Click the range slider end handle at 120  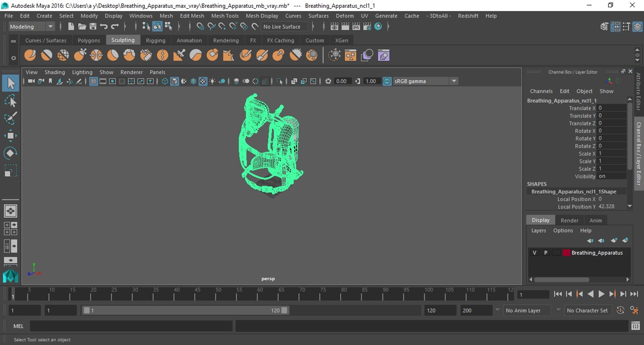click(x=284, y=310)
